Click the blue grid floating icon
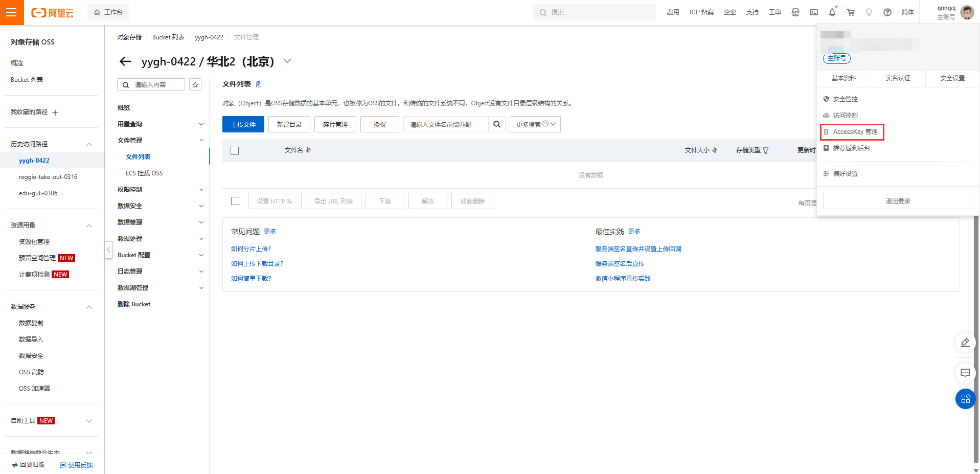This screenshot has height=474, width=980. point(965,399)
